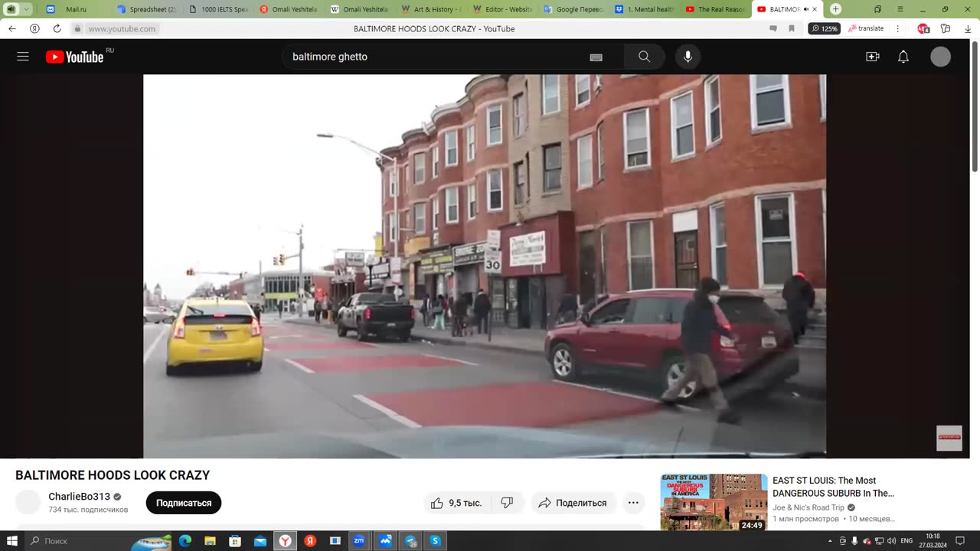Open Yandex home button in address bar
The width and height of the screenshot is (980, 551).
(34, 28)
